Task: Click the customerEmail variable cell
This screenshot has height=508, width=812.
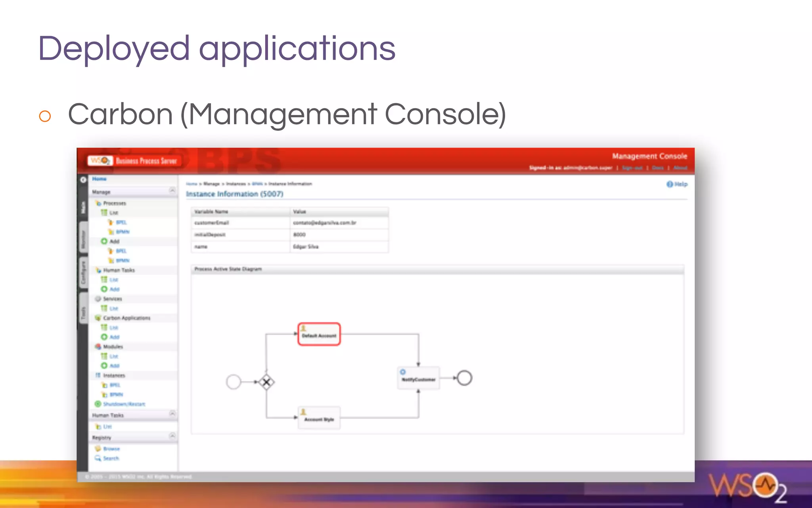Action: pyautogui.click(x=240, y=223)
